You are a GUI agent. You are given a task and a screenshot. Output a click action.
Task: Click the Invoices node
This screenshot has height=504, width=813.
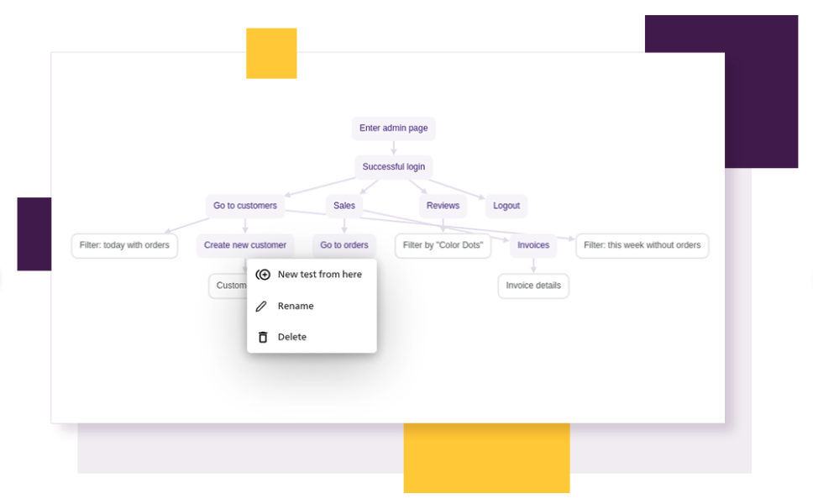pyautogui.click(x=533, y=245)
